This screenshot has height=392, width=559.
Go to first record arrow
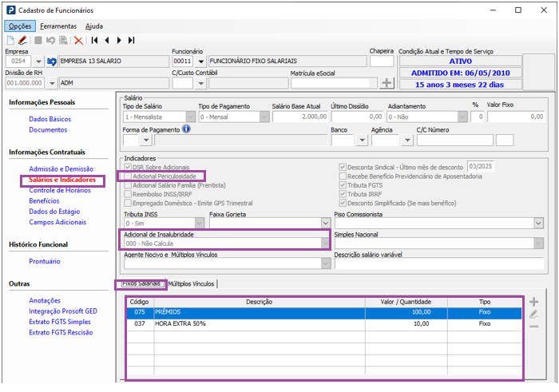[x=95, y=40]
